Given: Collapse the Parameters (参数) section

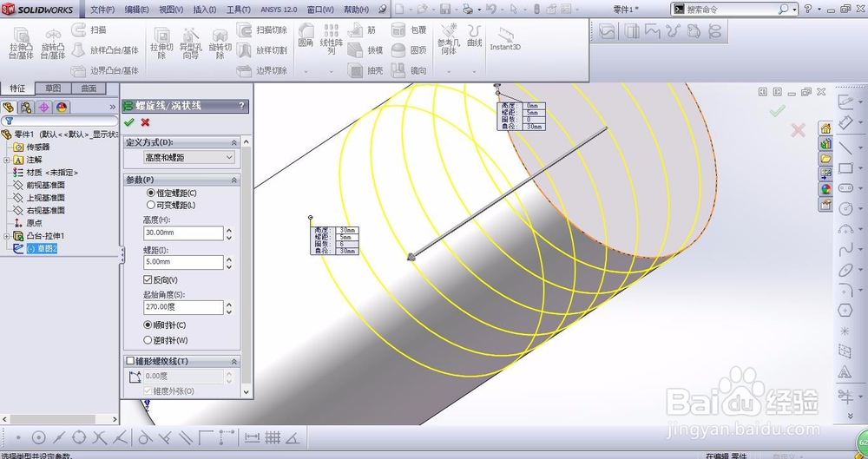Looking at the screenshot, I should coord(234,180).
